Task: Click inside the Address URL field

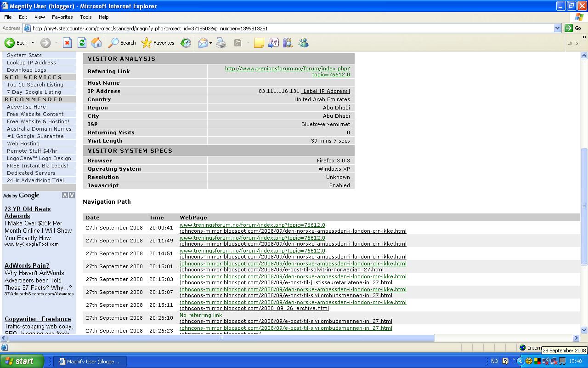Action: pyautogui.click(x=292, y=28)
